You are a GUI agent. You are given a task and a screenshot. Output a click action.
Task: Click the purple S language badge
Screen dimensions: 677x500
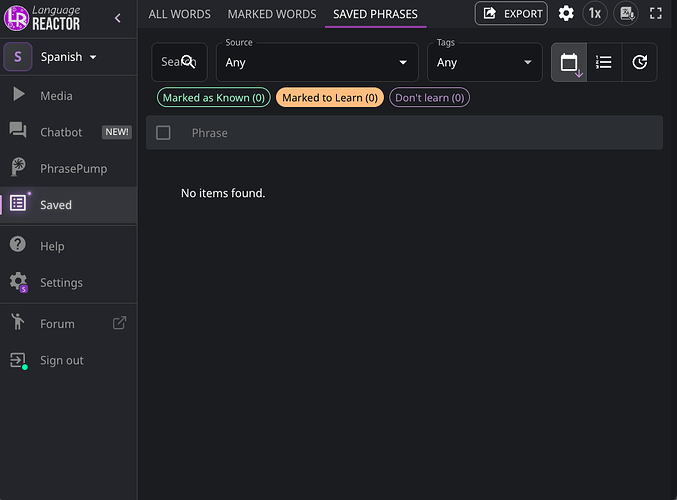point(18,57)
